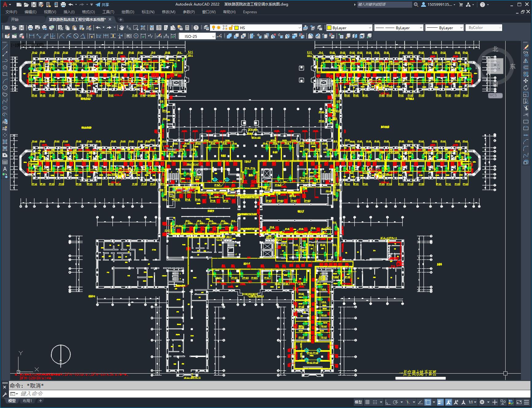
Task: Open the ByLayer lineweight dropdown
Action: (x=461, y=28)
